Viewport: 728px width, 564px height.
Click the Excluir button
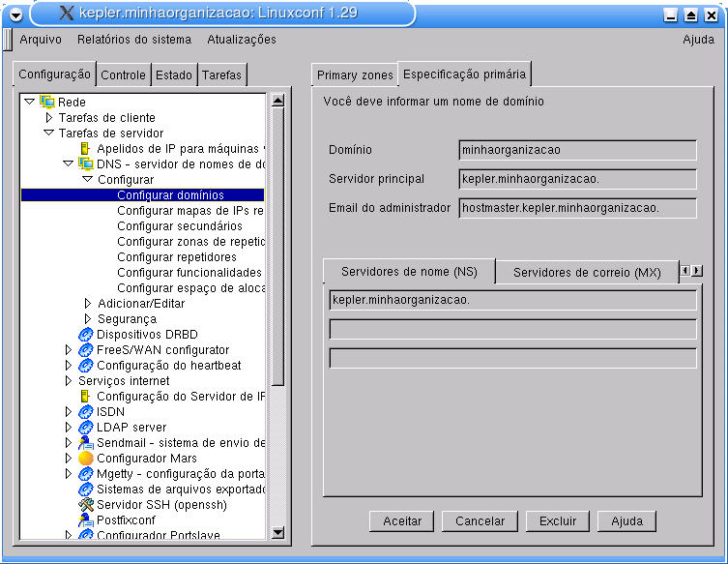558,521
